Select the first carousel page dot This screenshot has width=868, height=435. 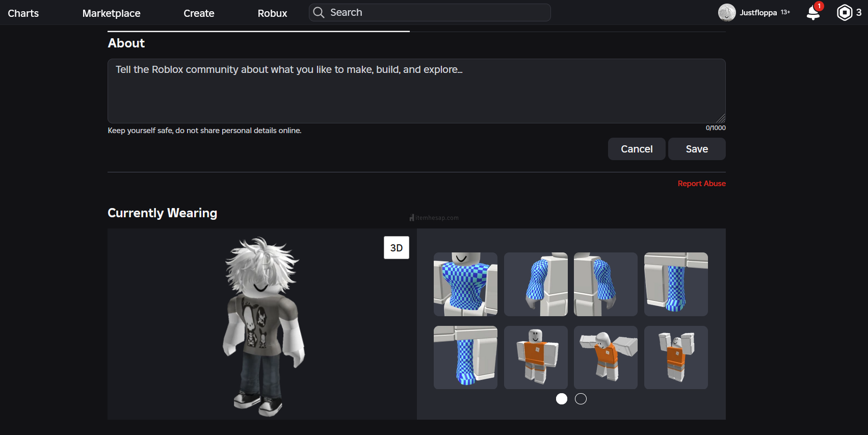(x=561, y=399)
